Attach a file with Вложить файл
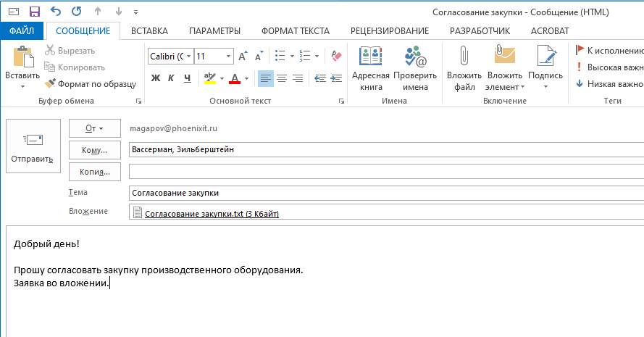This screenshot has width=644, height=337. (x=464, y=68)
